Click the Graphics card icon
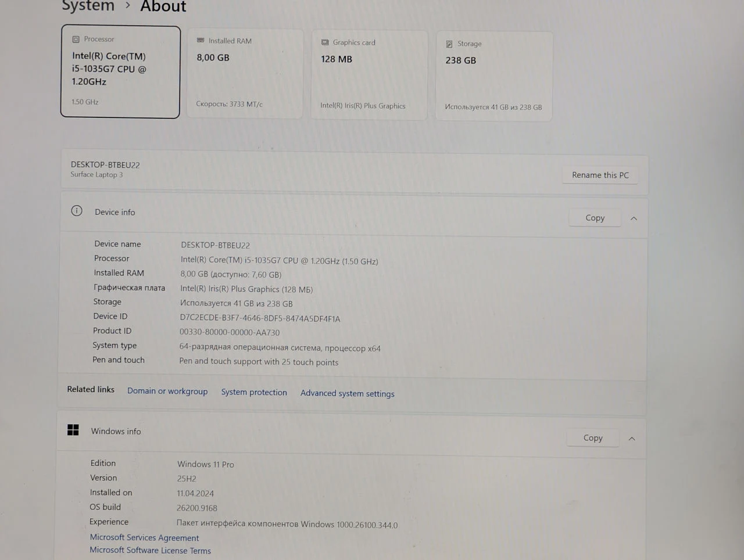 (x=325, y=42)
